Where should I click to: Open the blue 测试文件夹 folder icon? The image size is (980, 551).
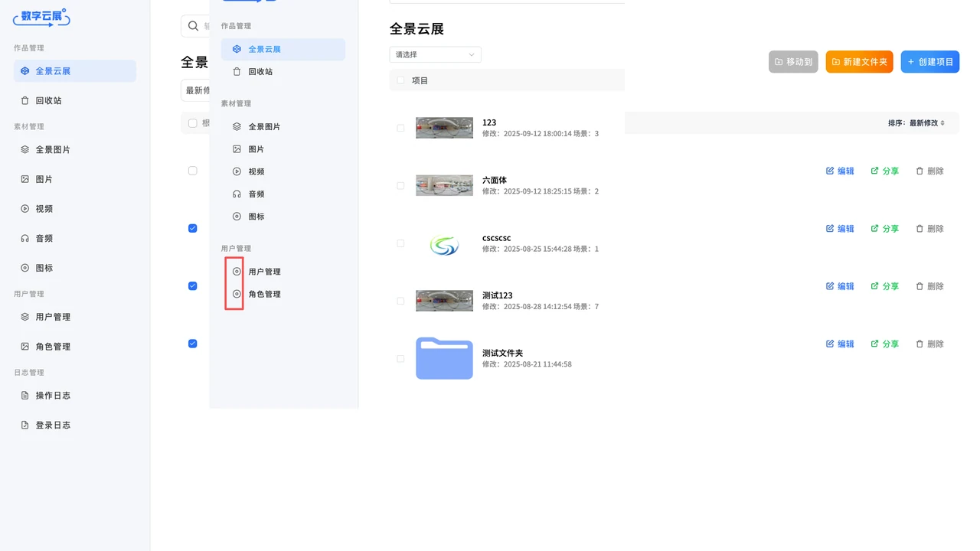click(444, 358)
